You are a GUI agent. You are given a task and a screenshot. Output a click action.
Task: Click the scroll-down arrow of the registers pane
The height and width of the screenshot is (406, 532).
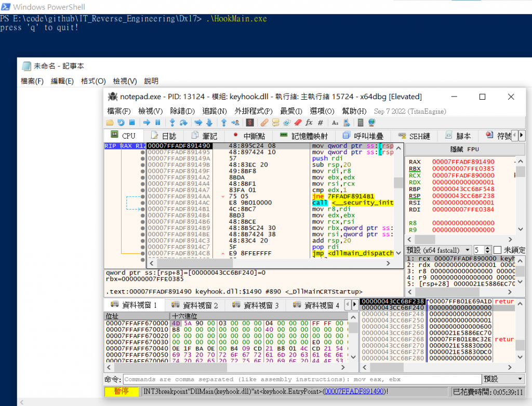tap(521, 229)
